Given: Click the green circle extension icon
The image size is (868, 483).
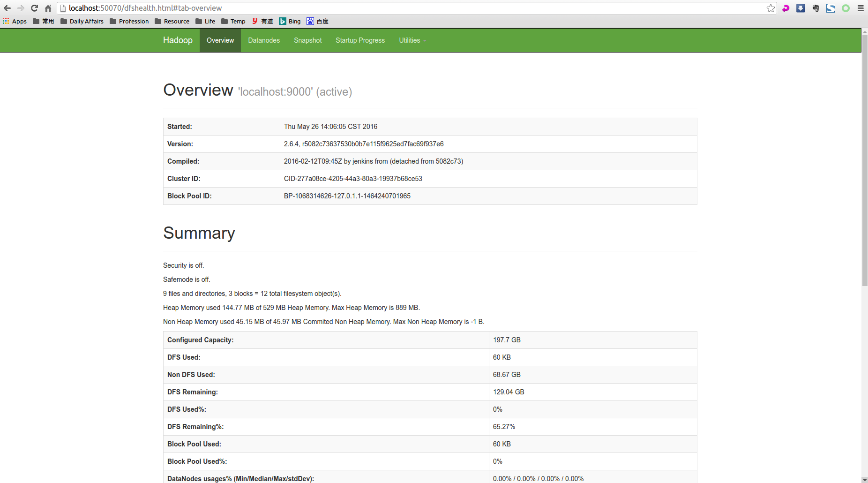Looking at the screenshot, I should (846, 8).
